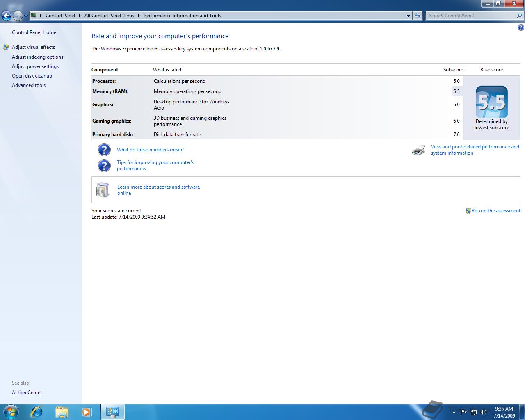Image resolution: width=525 pixels, height=420 pixels.
Task: Open Tips for improving your computer's performance
Action: coord(155,165)
